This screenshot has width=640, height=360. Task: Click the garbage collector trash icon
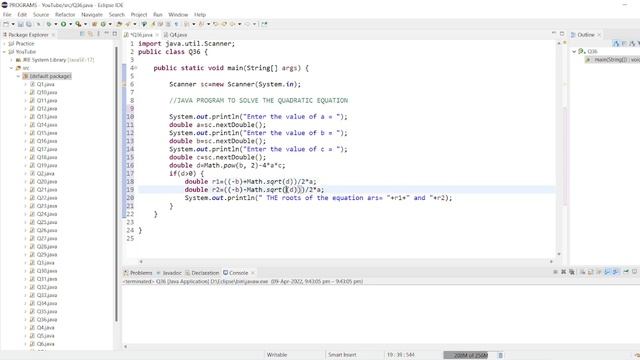tap(500, 355)
